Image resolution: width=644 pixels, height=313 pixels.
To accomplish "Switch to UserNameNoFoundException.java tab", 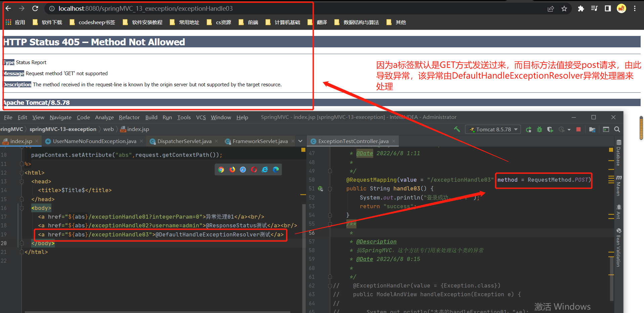I will pyautogui.click(x=94, y=141).
